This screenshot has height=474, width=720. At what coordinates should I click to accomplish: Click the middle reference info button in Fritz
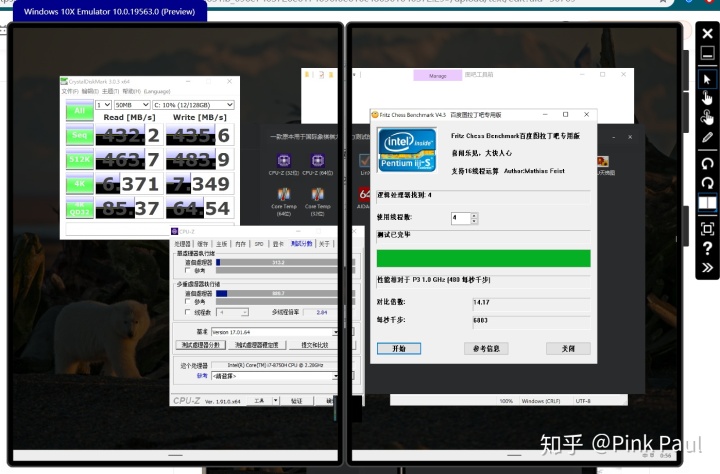[x=486, y=349]
